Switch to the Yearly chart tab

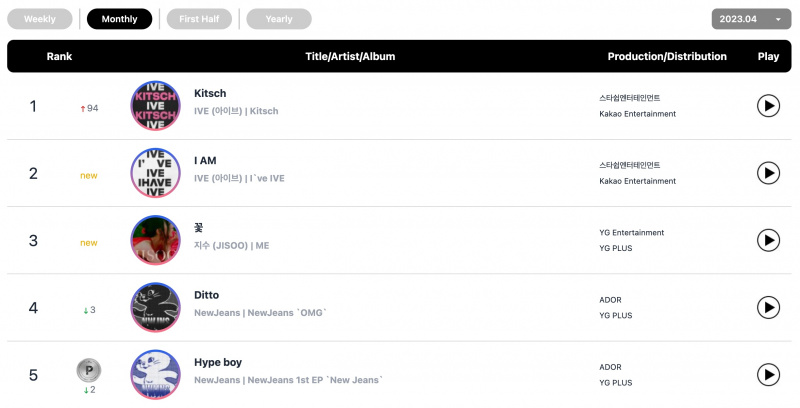pos(279,19)
